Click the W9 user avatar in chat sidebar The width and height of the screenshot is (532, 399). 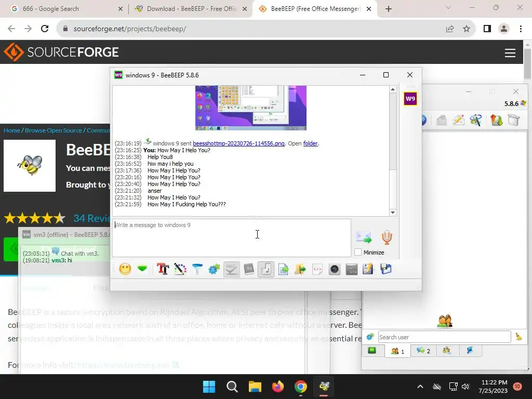click(x=410, y=99)
